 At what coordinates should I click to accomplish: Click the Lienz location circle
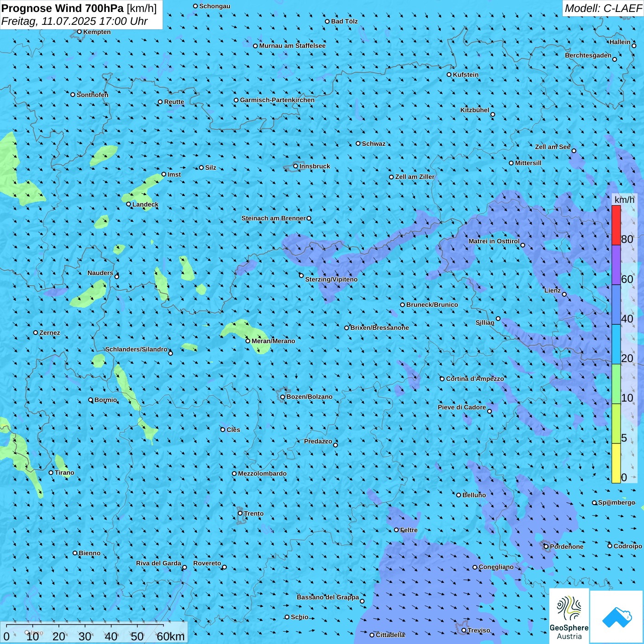coord(564,294)
